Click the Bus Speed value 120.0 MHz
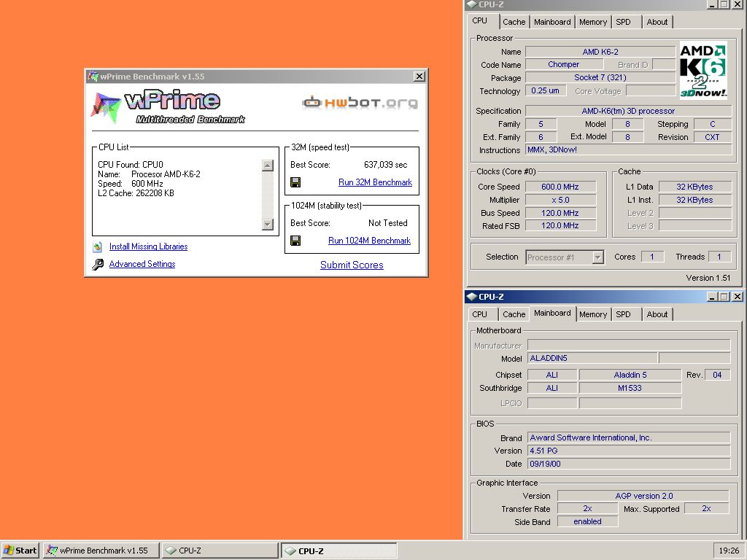This screenshot has height=560, width=747. point(561,213)
